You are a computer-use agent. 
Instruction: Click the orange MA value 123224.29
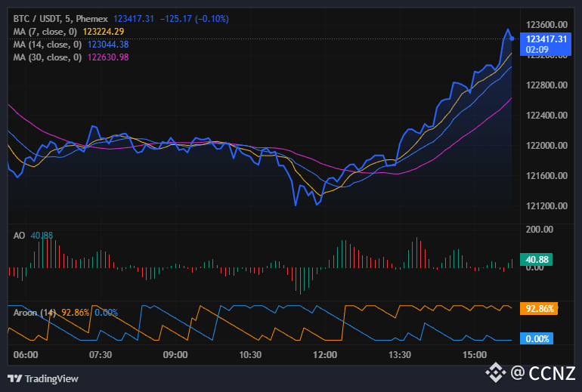[x=104, y=31]
